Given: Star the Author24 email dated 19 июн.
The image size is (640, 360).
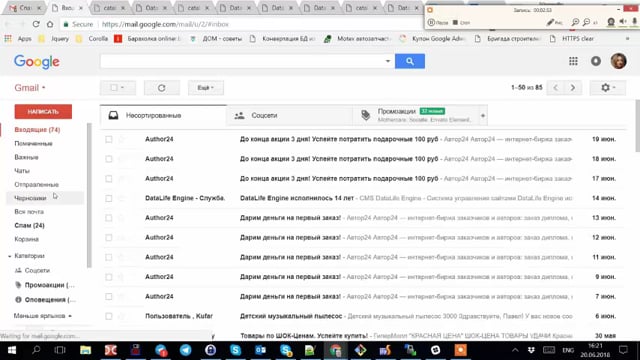Looking at the screenshot, I should (x=121, y=139).
